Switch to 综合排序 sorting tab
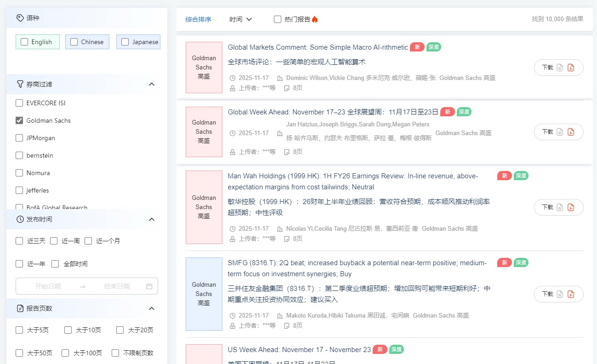 199,19
